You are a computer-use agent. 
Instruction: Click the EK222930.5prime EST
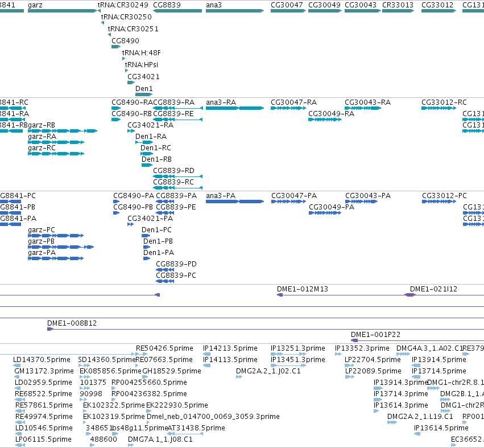click(x=148, y=411)
